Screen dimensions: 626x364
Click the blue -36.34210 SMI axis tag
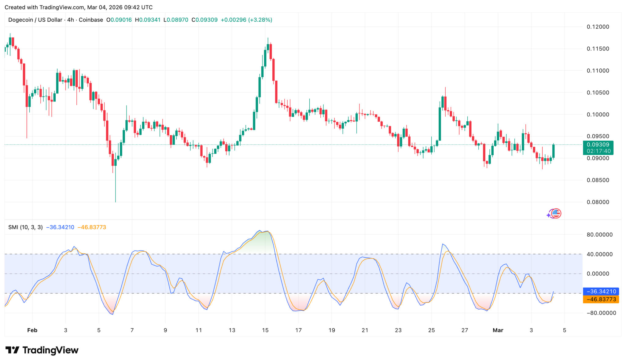[x=601, y=292]
